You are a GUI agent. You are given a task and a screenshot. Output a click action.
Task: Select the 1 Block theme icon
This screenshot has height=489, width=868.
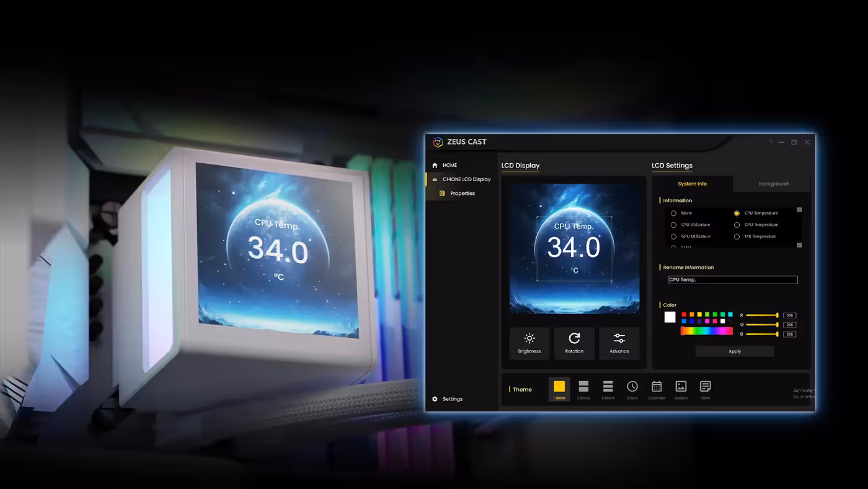click(x=559, y=389)
